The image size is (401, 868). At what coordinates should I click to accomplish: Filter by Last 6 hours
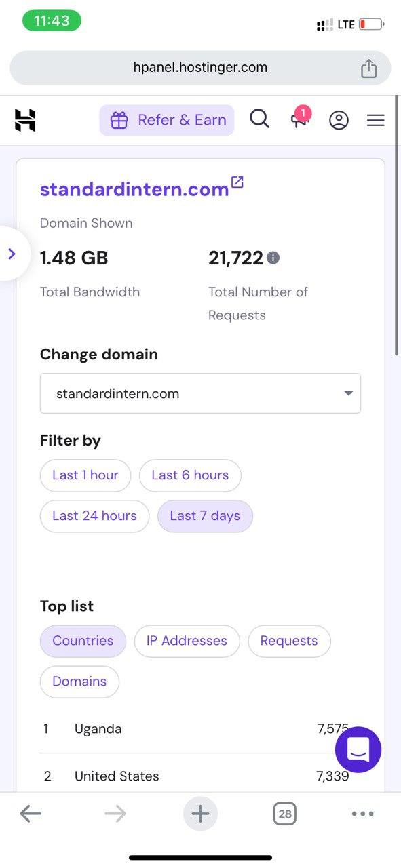[190, 475]
